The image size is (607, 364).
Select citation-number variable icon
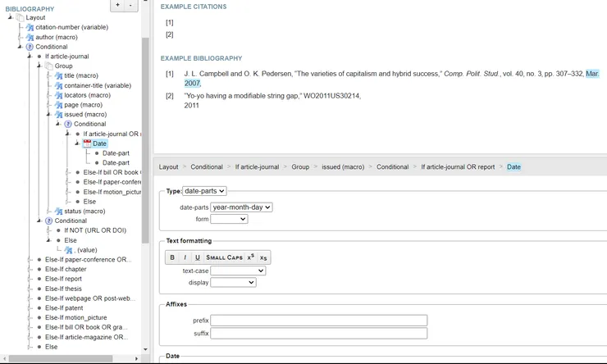30,28
